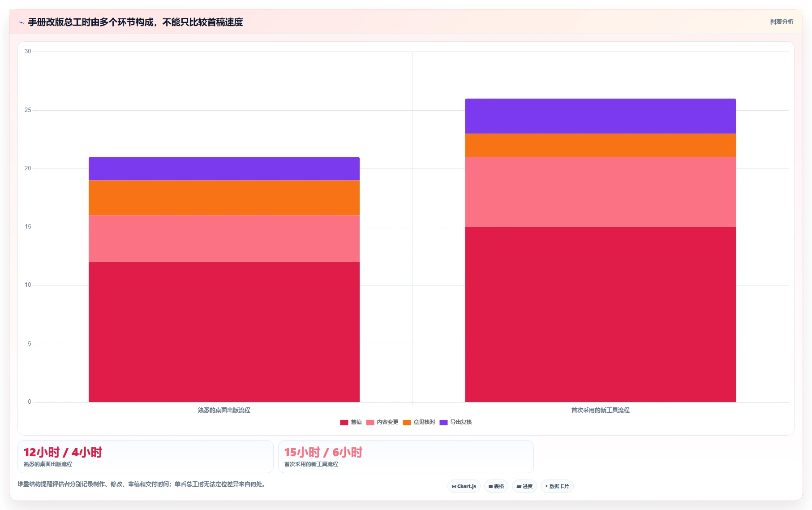
Task: Click the purple 导出复核 segment of the 熟悉的桌面出版流程 bar
Action: click(x=224, y=169)
